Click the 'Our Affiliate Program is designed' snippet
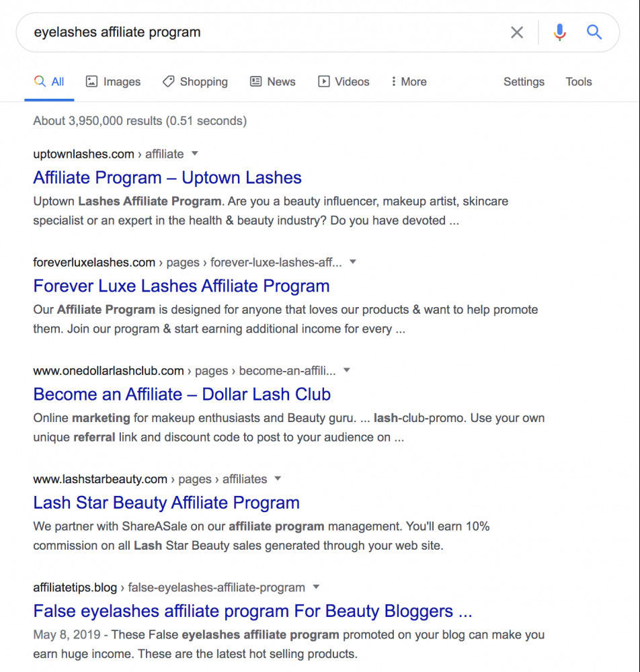Image resolution: width=640 pixels, height=672 pixels. click(x=286, y=319)
